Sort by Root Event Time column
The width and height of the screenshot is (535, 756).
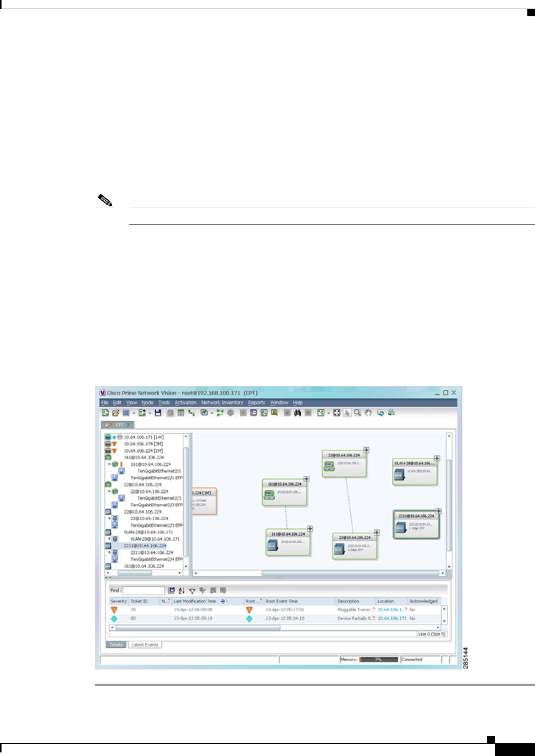coord(299,601)
